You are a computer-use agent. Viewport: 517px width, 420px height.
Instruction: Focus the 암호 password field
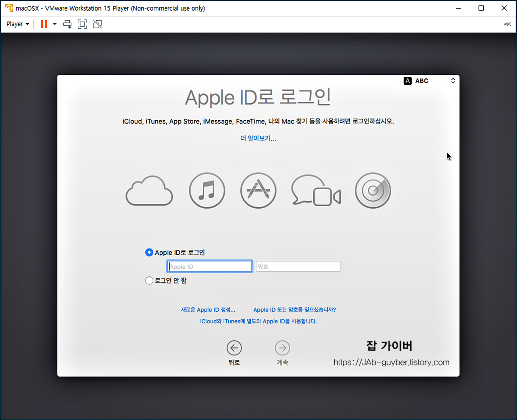pos(298,266)
